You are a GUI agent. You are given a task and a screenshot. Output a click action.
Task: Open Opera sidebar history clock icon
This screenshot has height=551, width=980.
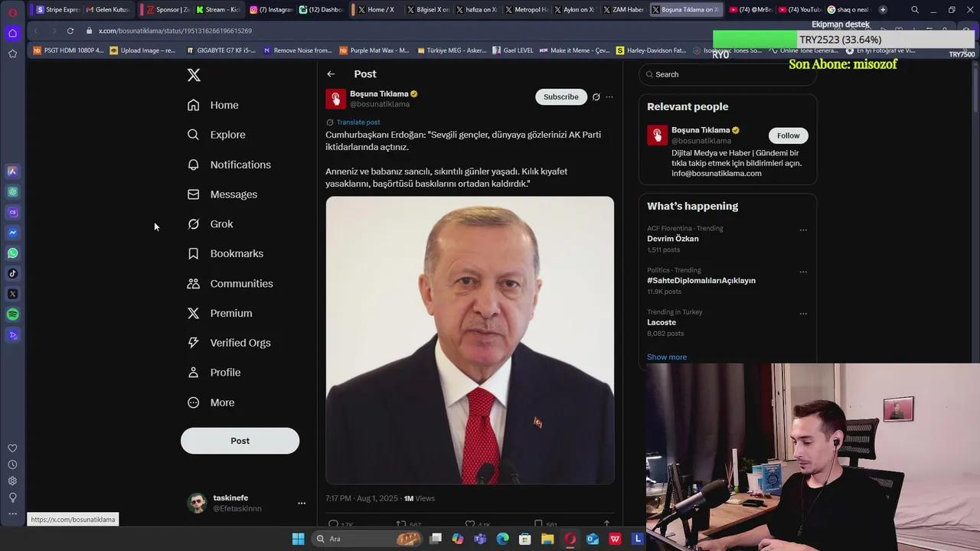pyautogui.click(x=12, y=465)
